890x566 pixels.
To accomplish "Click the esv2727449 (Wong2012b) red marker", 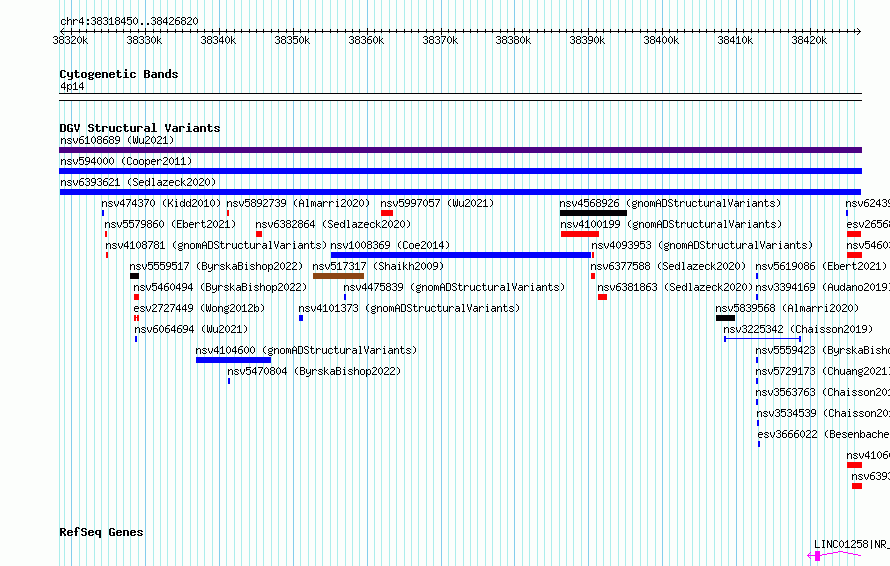I will pyautogui.click(x=136, y=318).
